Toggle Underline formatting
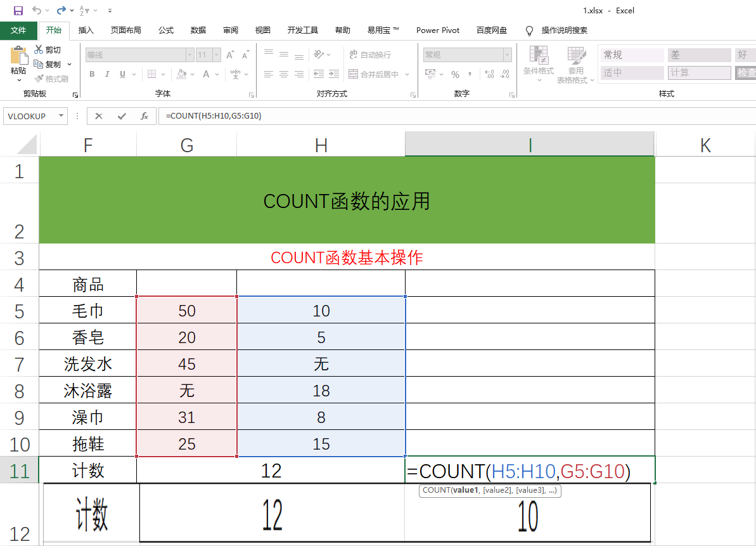This screenshot has width=756, height=546. (x=122, y=74)
